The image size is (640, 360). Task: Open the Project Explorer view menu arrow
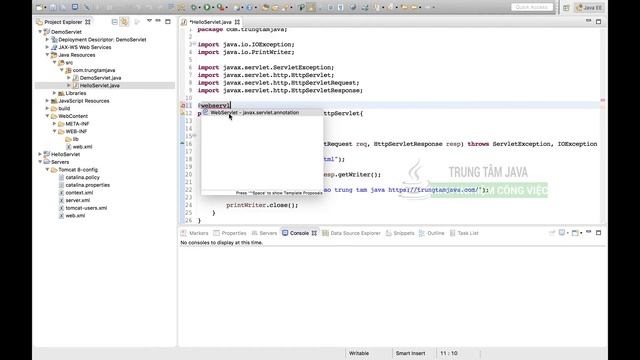(x=149, y=21)
